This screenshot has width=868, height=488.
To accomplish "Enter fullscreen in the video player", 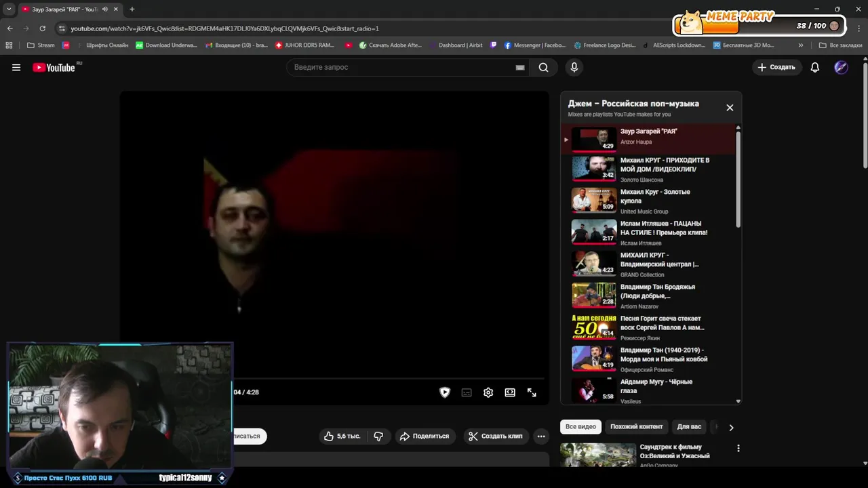I will 532,392.
